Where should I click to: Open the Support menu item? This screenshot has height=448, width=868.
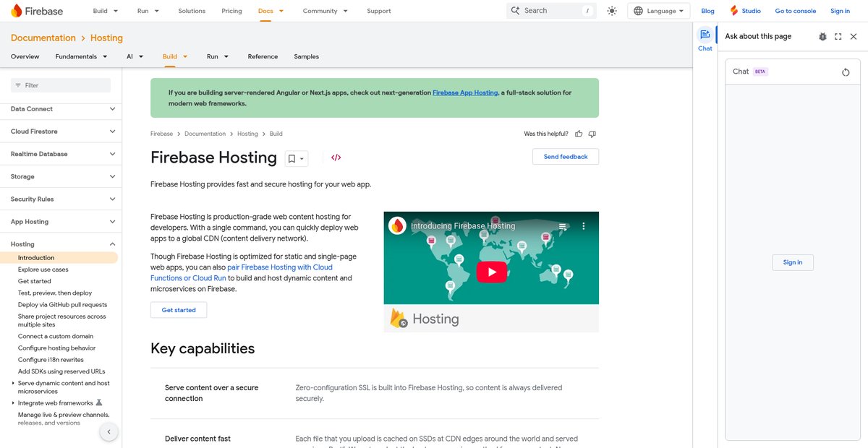378,11
